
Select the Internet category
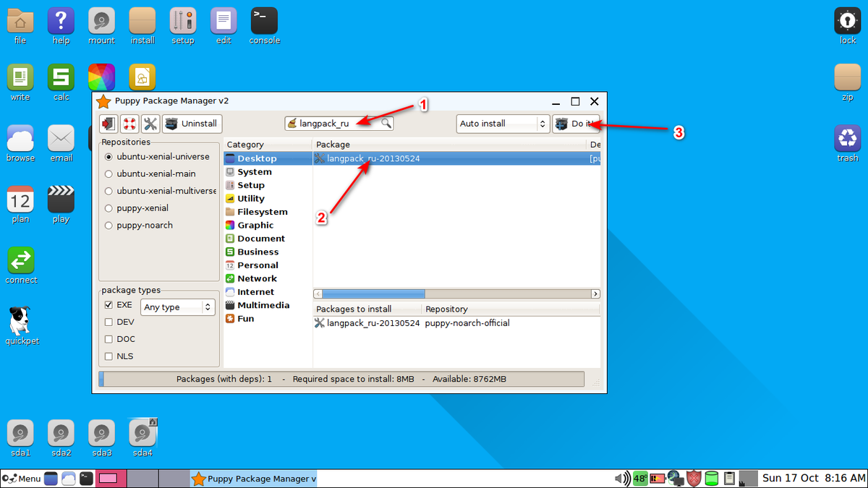click(x=268, y=292)
